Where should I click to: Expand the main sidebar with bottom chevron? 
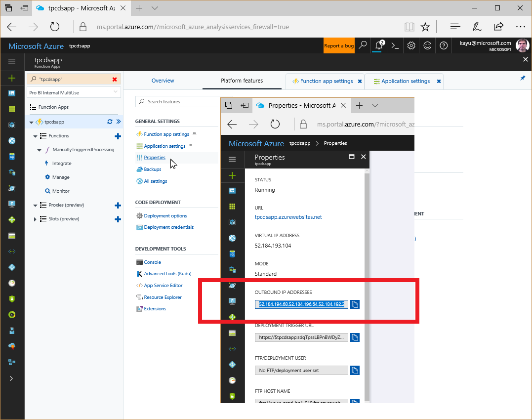pyautogui.click(x=11, y=378)
